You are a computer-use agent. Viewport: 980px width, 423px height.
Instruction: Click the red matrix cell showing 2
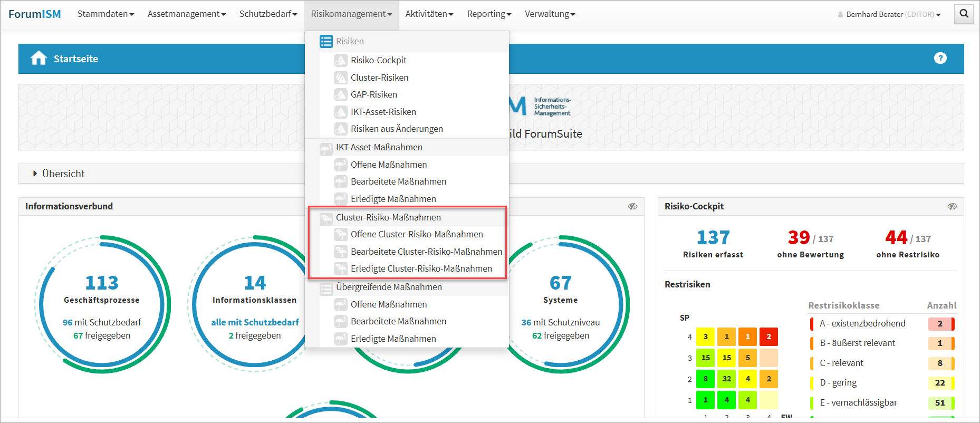pos(768,337)
